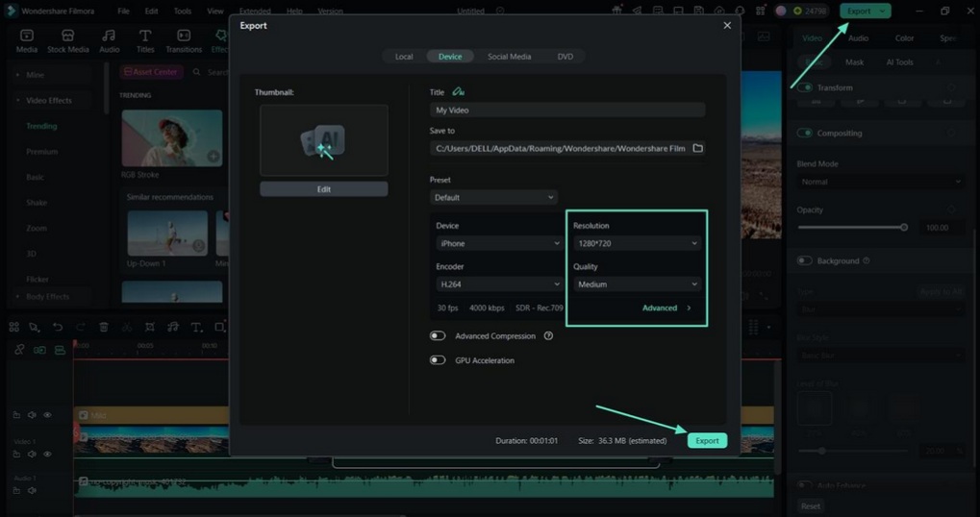Screen dimensions: 980x517
Task: Open the Encoder H.264 dropdown
Action: 499,284
